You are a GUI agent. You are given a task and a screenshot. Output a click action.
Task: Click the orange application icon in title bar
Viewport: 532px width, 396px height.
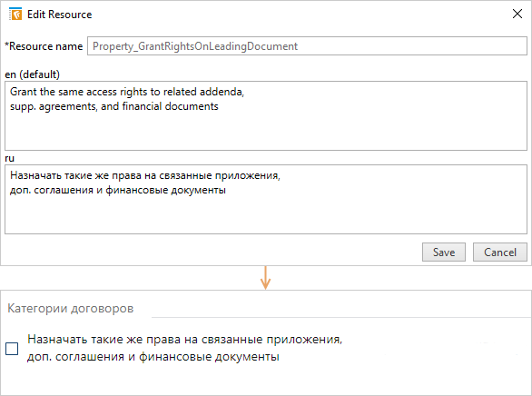point(15,15)
